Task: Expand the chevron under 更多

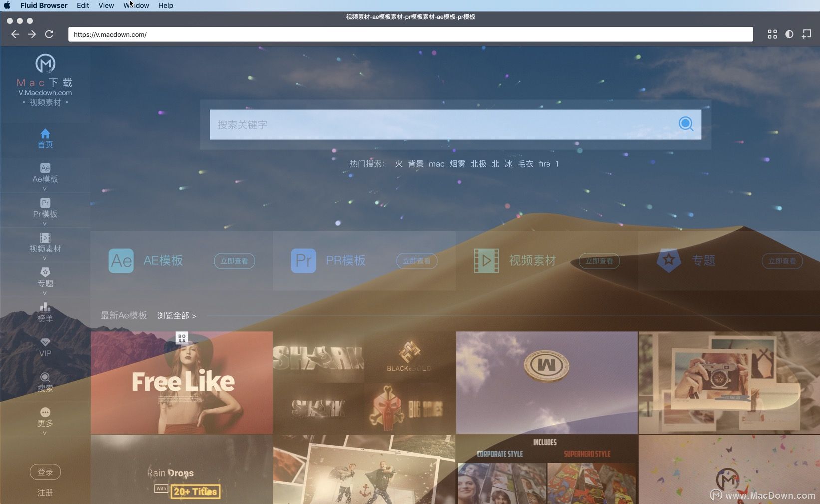Action: click(x=45, y=433)
